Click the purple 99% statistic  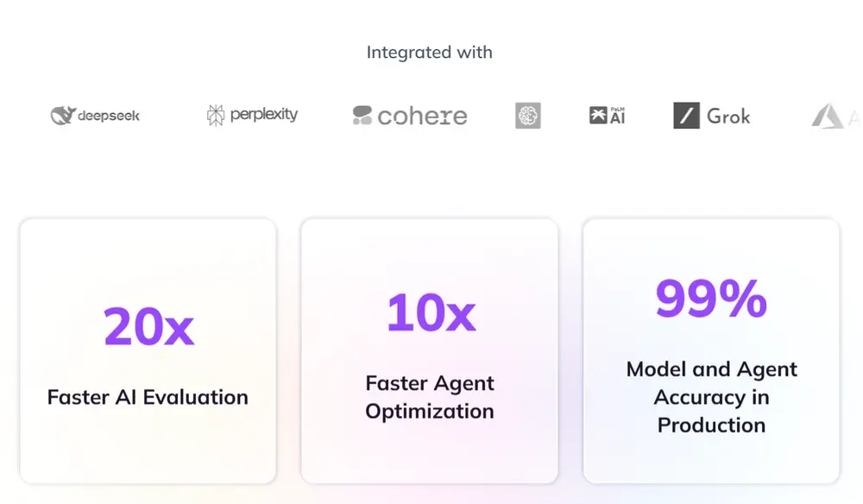pos(711,299)
